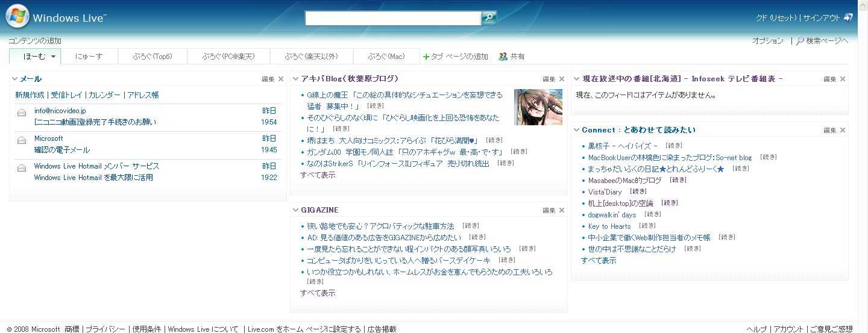Viewport: 868px width, 333px height.
Task: Go to 検索ページへ
Action: pyautogui.click(x=827, y=41)
